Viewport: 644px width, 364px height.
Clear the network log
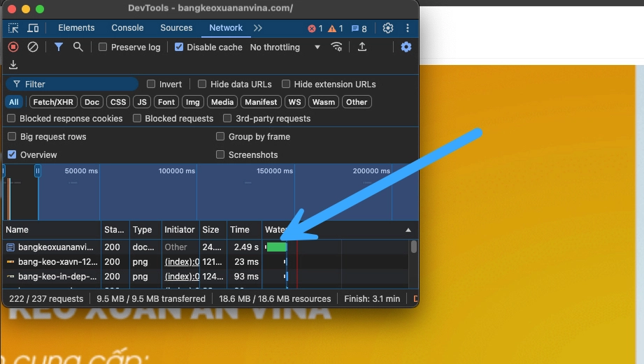click(33, 47)
